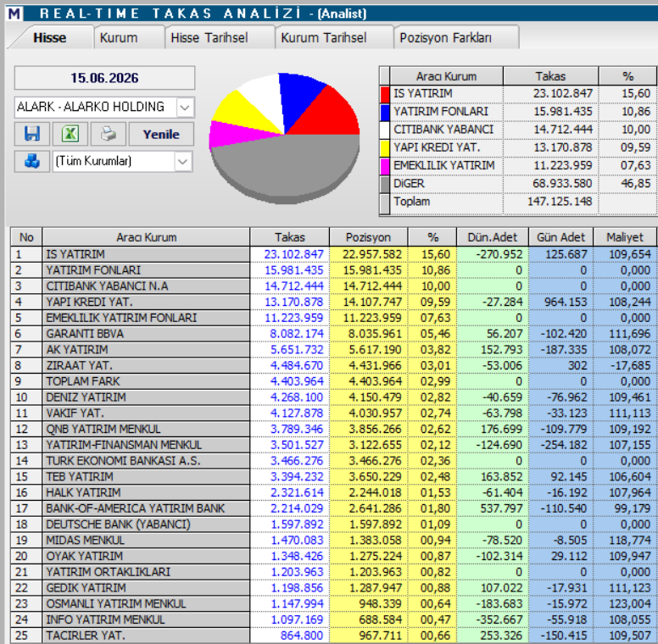The image size is (658, 644).
Task: Click the gray DiGER legend swatch
Action: coord(385,184)
